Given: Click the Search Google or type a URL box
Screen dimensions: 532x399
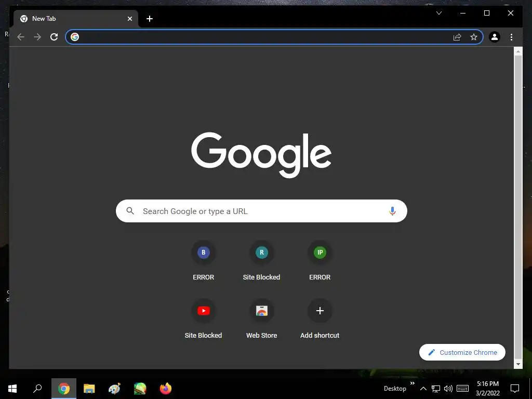Looking at the screenshot, I should [261, 211].
